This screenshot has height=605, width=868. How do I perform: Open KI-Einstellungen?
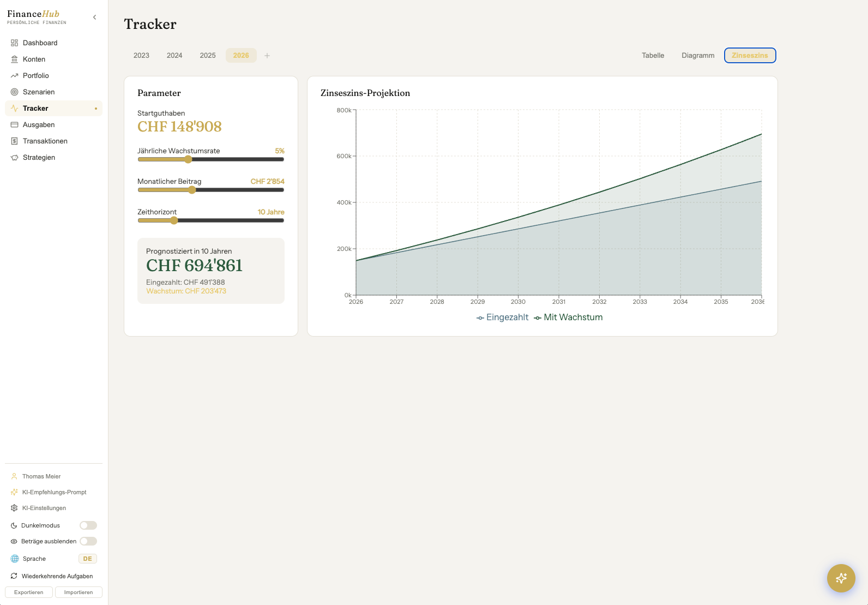click(x=53, y=508)
